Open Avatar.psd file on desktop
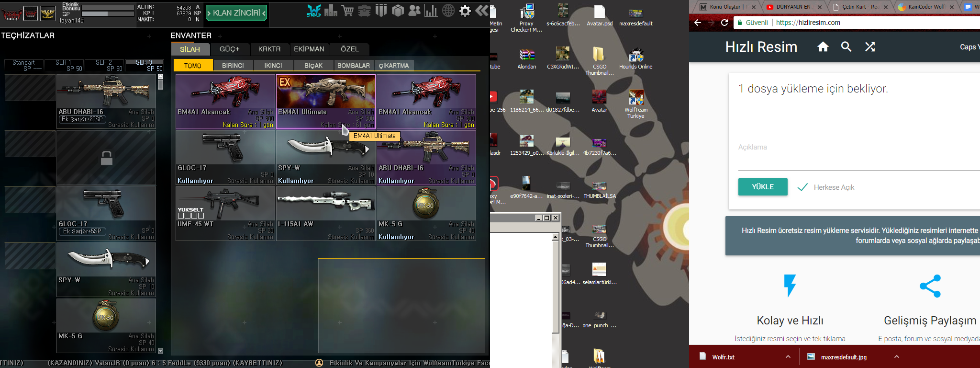 [600, 15]
